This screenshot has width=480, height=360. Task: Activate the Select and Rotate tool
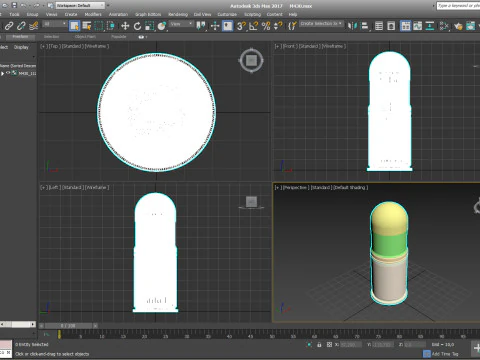point(137,26)
